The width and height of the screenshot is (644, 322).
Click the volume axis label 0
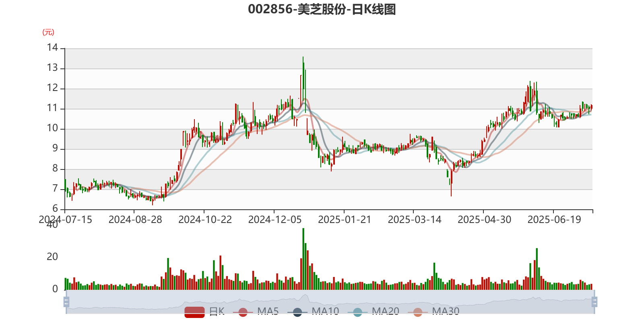point(55,289)
